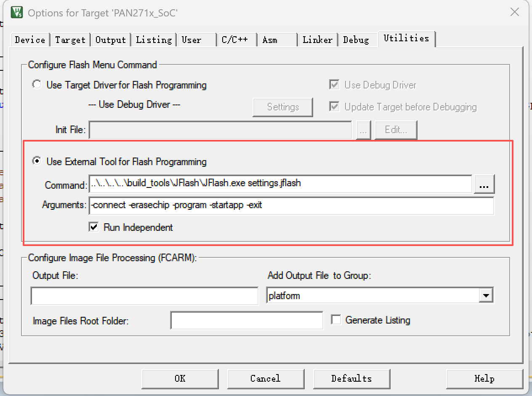Click the Output File input field
Viewport: 532px width, 396px height.
144,296
